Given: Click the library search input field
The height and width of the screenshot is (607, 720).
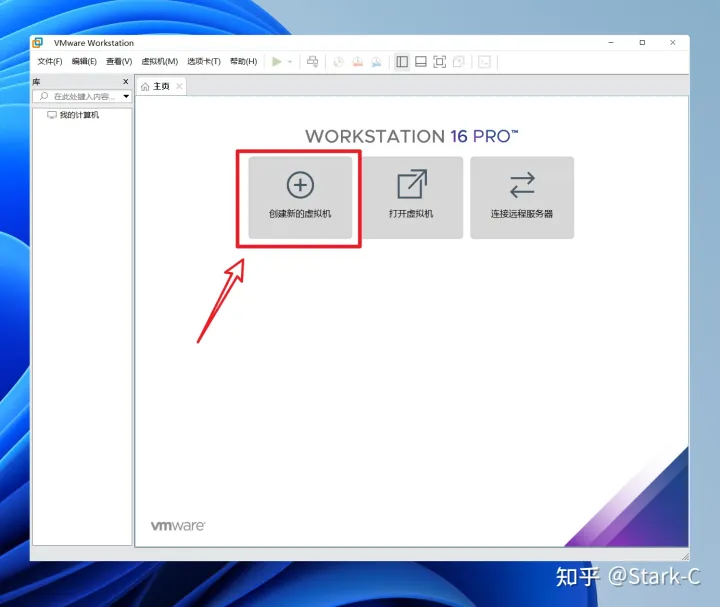Looking at the screenshot, I should pos(84,97).
